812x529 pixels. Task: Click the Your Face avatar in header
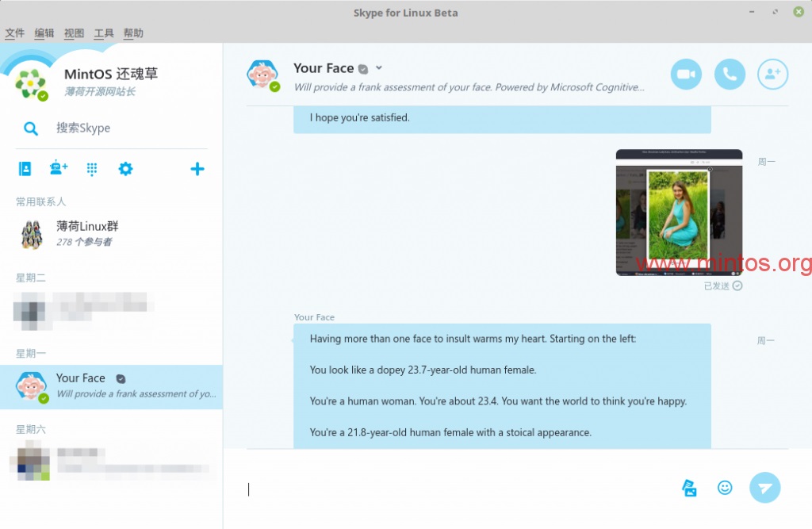coord(262,75)
